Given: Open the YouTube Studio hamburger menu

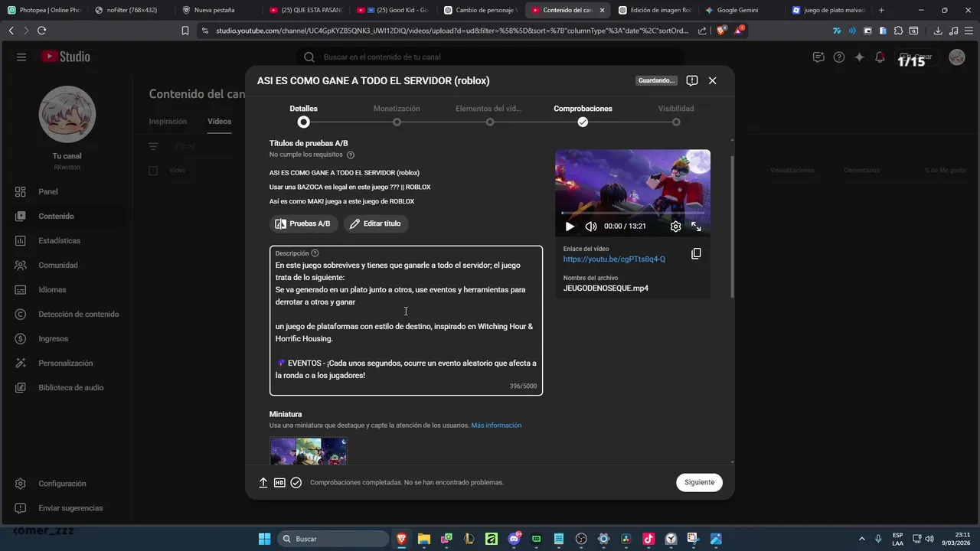Looking at the screenshot, I should click(21, 57).
